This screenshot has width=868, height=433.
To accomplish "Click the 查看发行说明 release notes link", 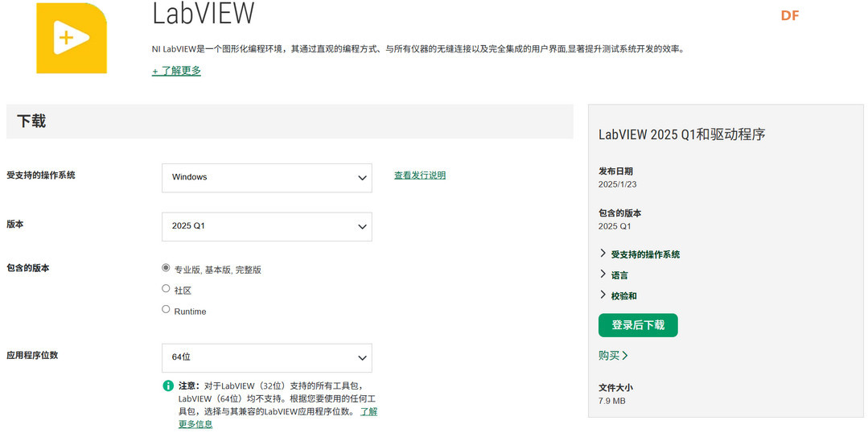I will point(419,175).
